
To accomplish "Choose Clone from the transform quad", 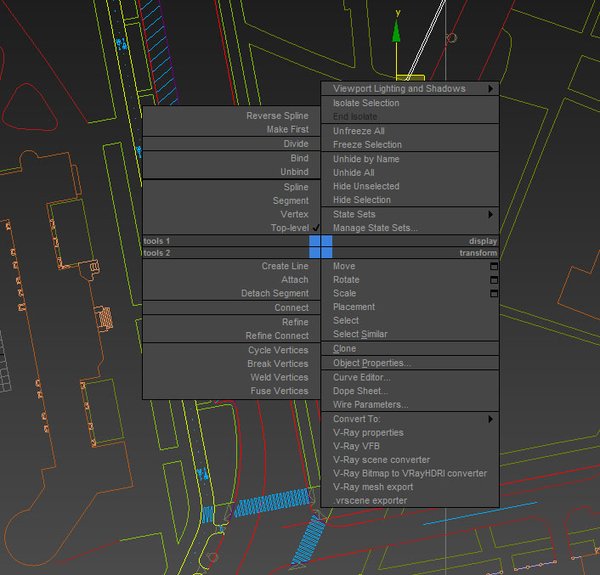I will 344,349.
